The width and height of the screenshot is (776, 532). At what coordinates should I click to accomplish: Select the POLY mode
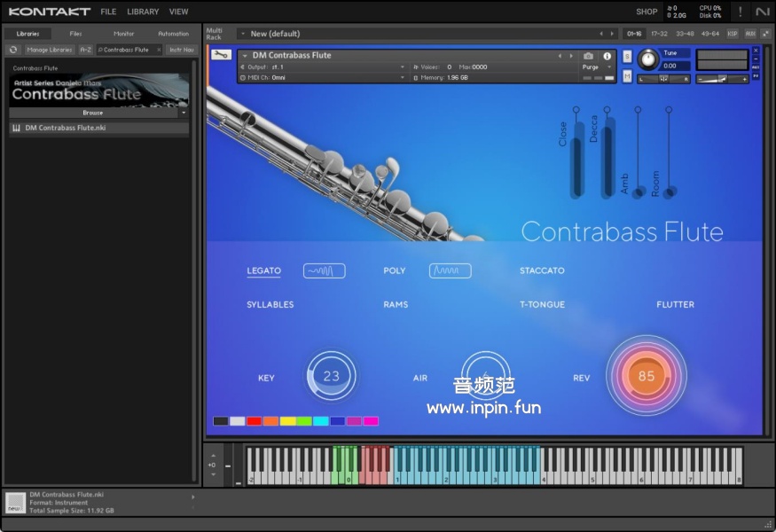(395, 270)
